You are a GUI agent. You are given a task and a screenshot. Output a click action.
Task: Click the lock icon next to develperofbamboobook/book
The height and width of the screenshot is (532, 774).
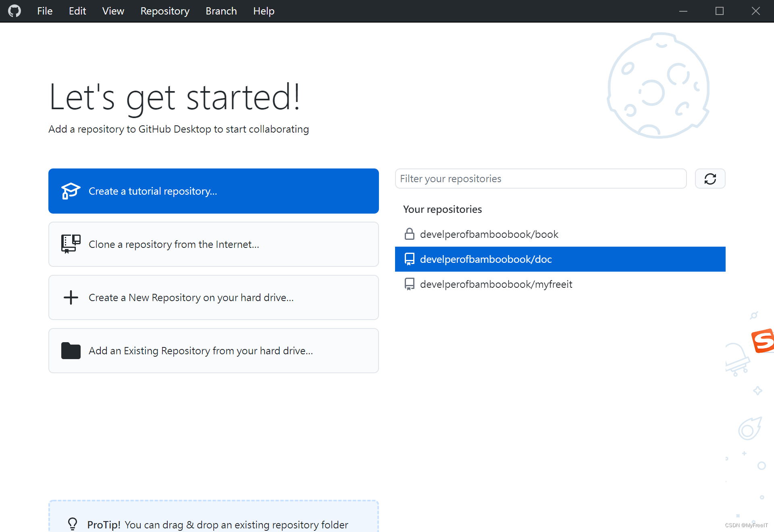[410, 234]
